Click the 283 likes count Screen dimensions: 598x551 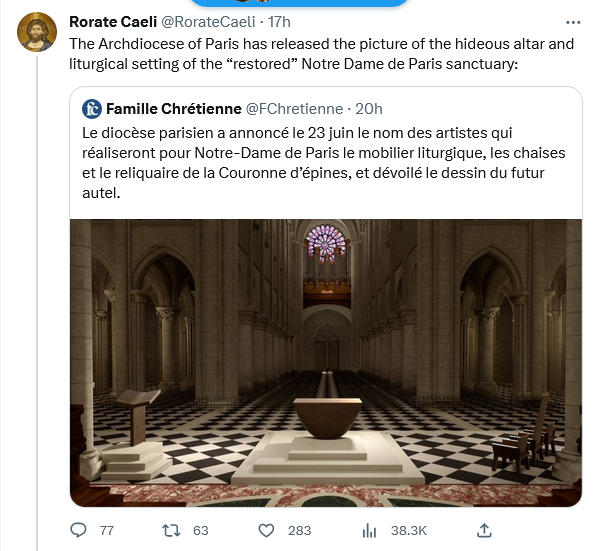pos(299,530)
